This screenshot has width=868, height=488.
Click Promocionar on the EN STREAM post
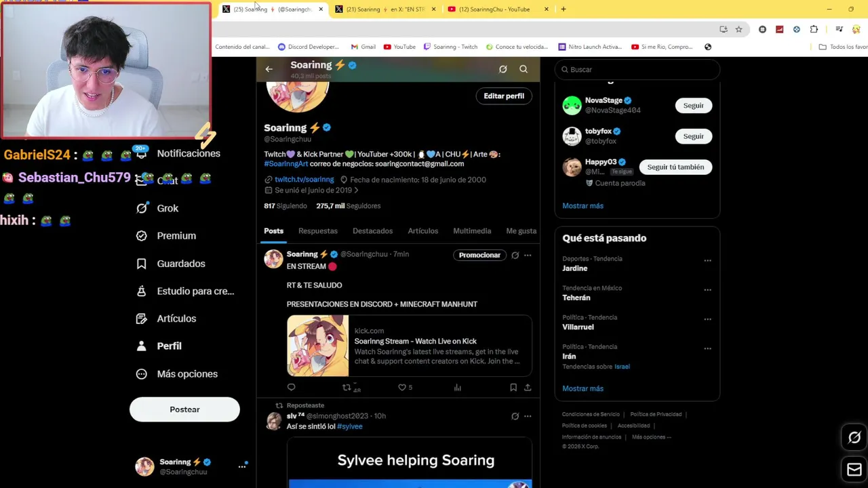pos(479,255)
